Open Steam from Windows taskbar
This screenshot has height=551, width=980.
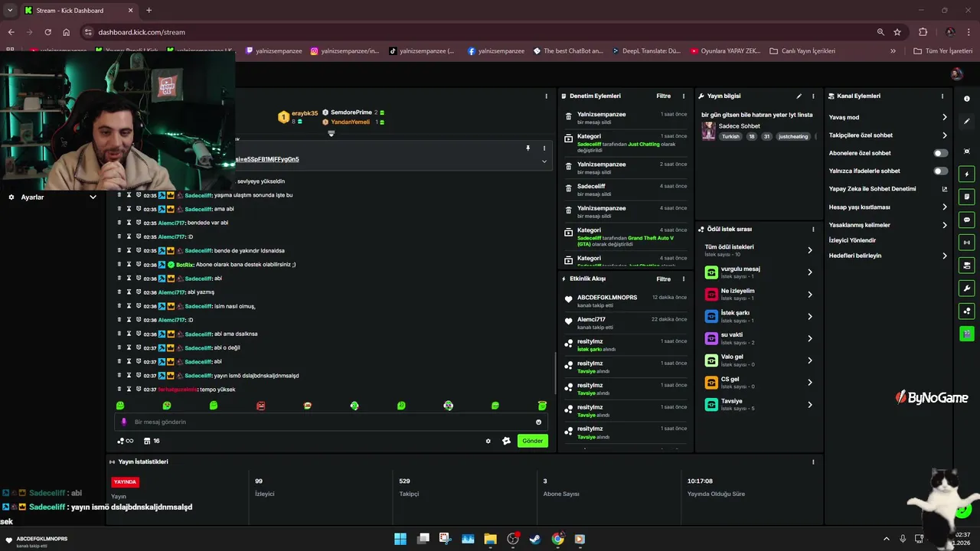click(535, 539)
